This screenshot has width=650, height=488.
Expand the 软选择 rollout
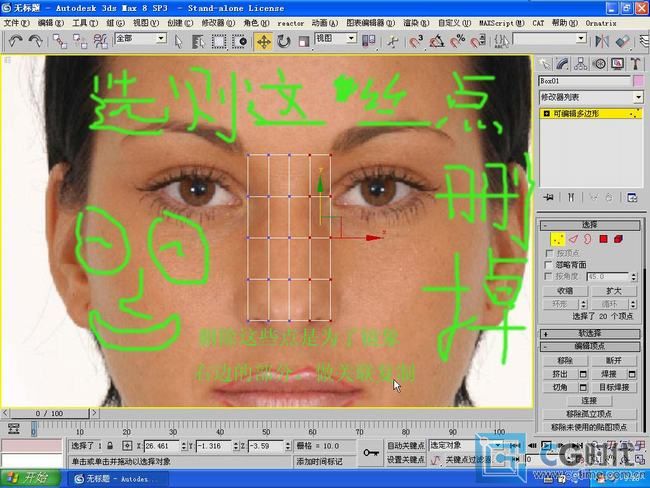point(590,333)
